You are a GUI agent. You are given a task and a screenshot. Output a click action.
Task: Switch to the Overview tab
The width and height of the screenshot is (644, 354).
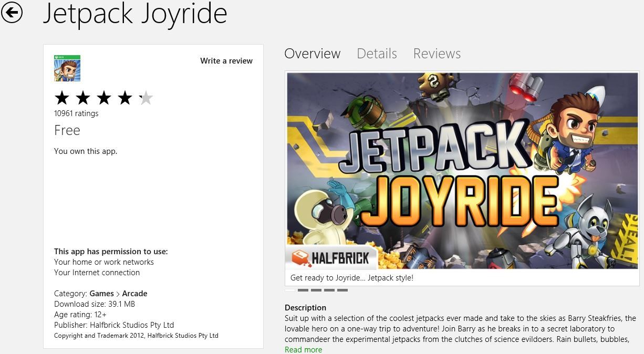[313, 54]
